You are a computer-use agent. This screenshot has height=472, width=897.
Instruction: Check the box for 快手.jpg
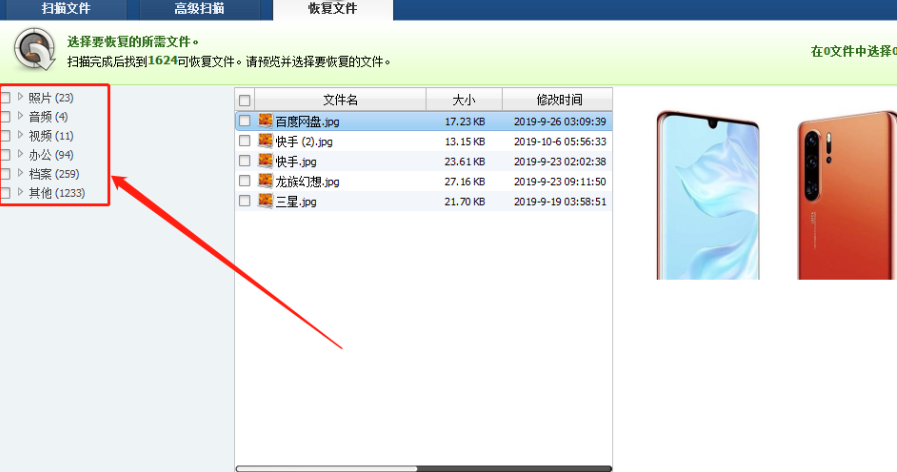(245, 161)
